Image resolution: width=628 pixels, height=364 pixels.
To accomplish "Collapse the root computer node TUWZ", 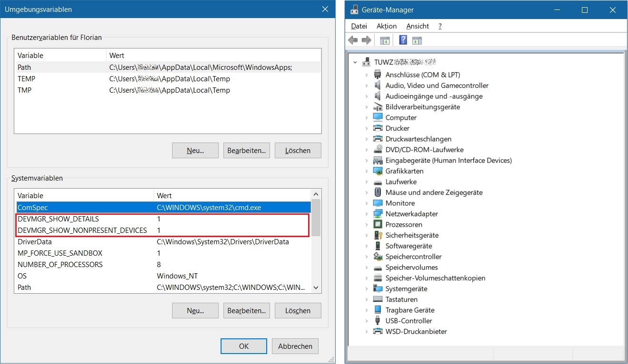I will tap(355, 62).
